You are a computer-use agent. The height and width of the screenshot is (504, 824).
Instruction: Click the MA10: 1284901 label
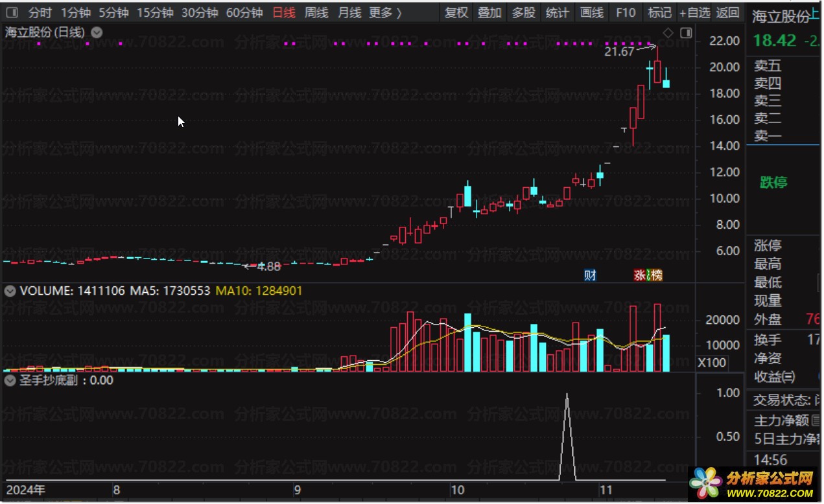[259, 291]
